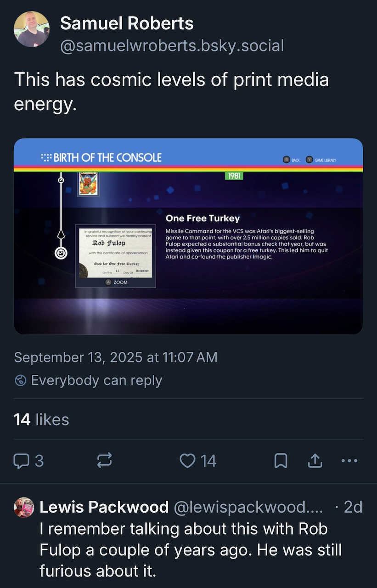Click the reply speech bubble icon

click(21, 461)
